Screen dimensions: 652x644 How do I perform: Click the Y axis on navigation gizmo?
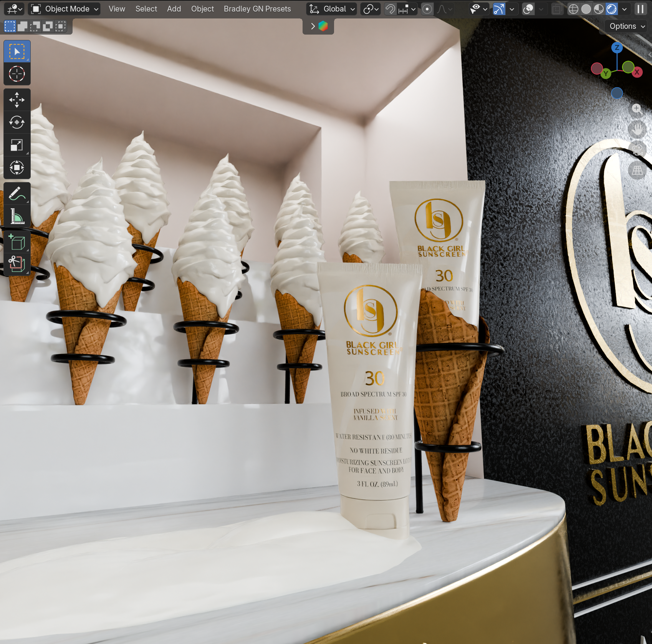(x=606, y=73)
